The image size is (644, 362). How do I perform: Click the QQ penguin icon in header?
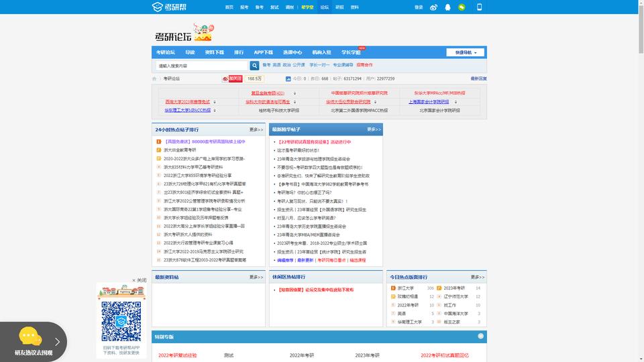[x=447, y=7]
